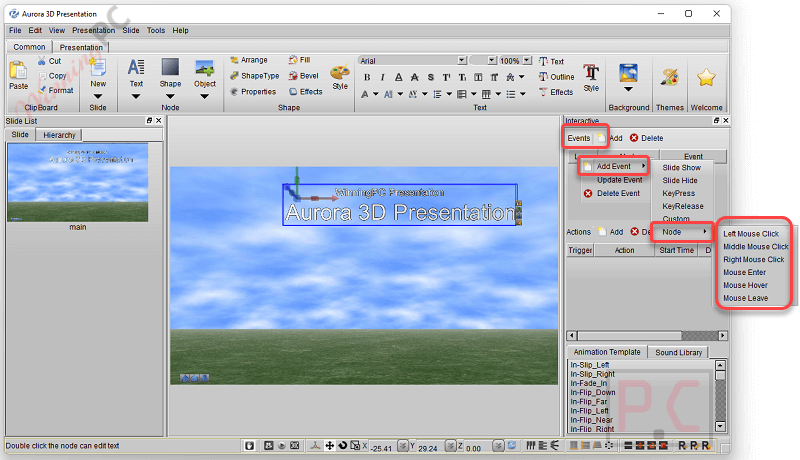The image size is (800, 460).
Task: Click Delete Event in context menu
Action: [612, 194]
